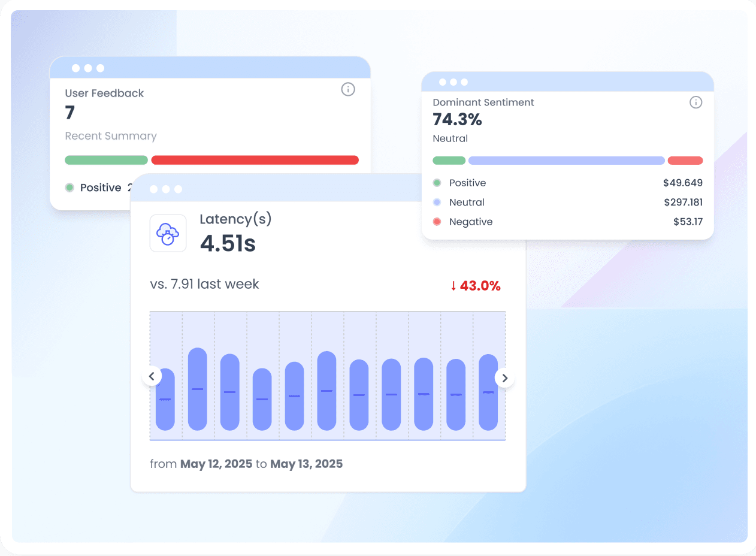The height and width of the screenshot is (556, 756).
Task: Click the Positive label in User Feedback card
Action: tap(101, 188)
